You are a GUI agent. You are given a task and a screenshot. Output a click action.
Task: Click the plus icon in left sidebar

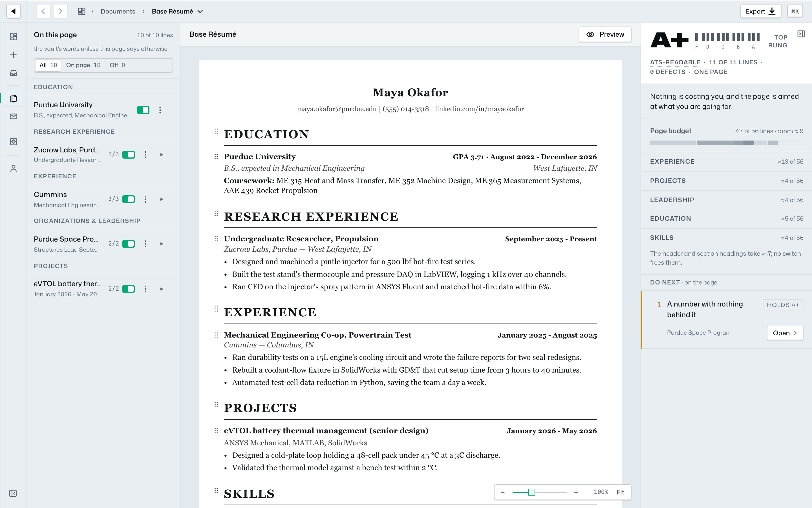(14, 55)
